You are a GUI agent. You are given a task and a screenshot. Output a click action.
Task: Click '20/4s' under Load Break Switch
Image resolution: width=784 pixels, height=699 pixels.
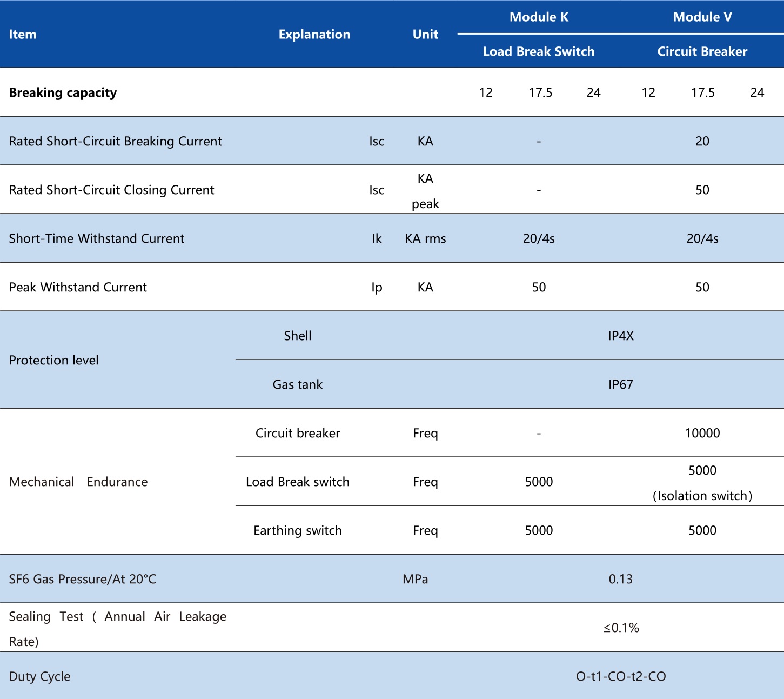(x=539, y=238)
